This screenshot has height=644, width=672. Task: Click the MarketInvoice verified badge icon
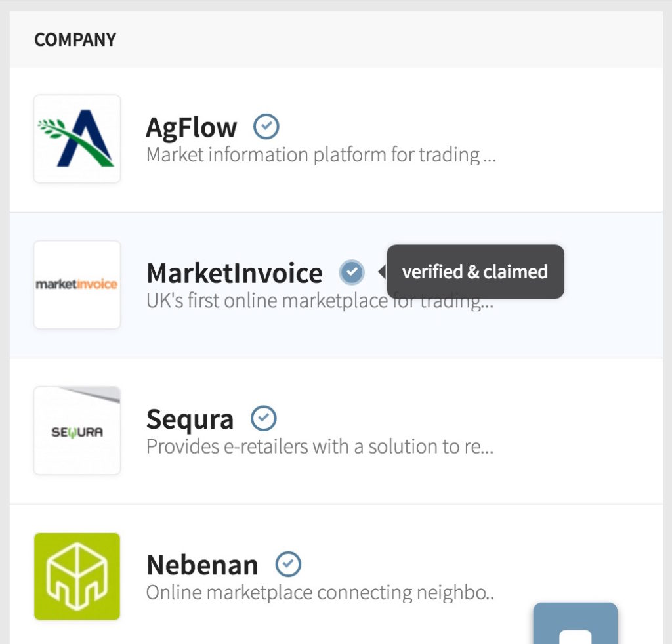click(352, 272)
